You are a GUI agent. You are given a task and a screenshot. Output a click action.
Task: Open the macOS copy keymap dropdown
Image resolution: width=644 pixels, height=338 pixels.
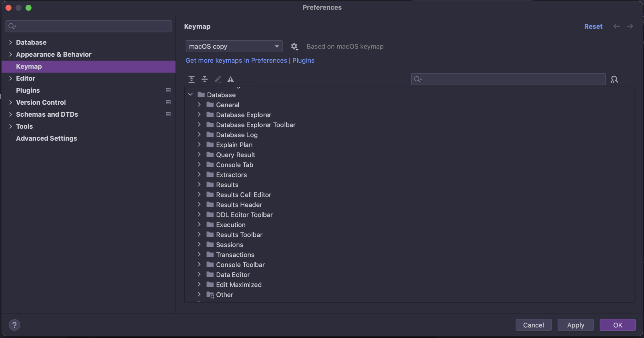[234, 46]
